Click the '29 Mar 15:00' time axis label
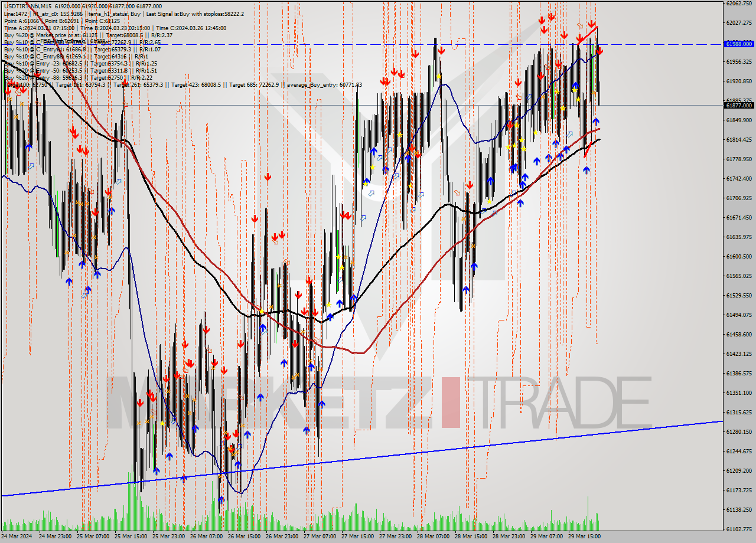Screen dimensions: 756x543 (585, 537)
